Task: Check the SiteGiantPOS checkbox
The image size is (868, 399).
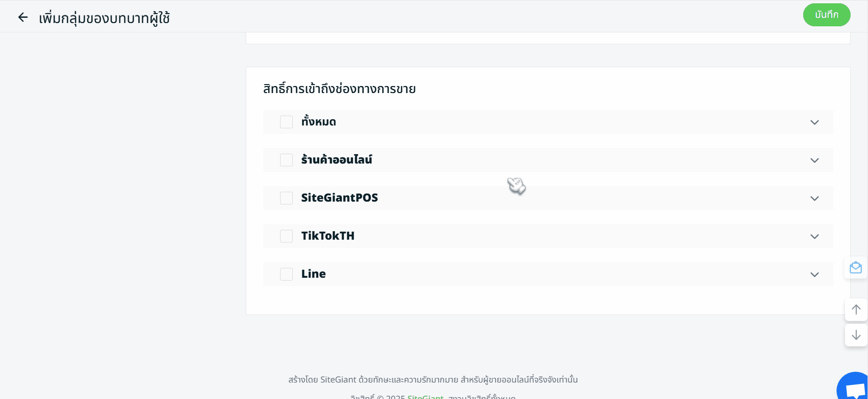Action: tap(286, 198)
